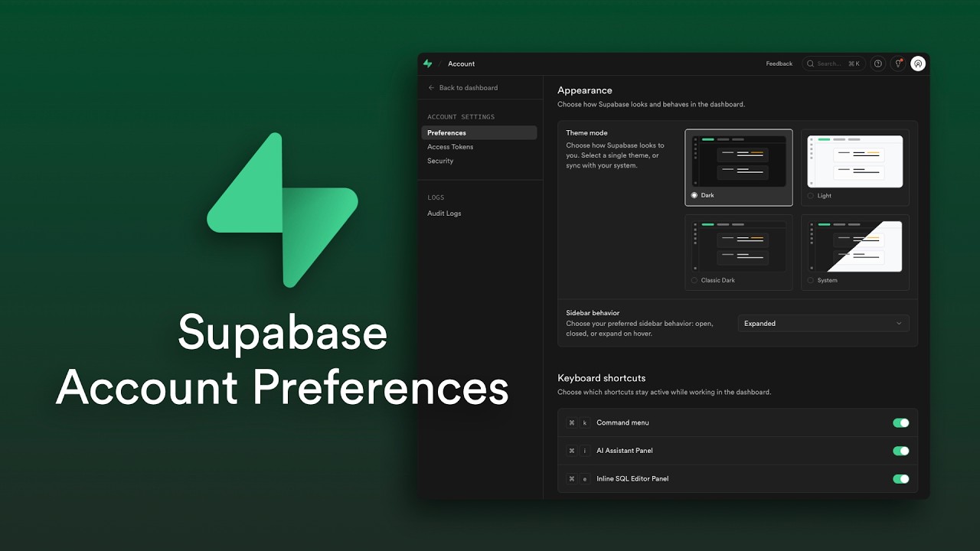Select the Classic Dark radio button
Screen dimensions: 980x551
[x=694, y=280]
